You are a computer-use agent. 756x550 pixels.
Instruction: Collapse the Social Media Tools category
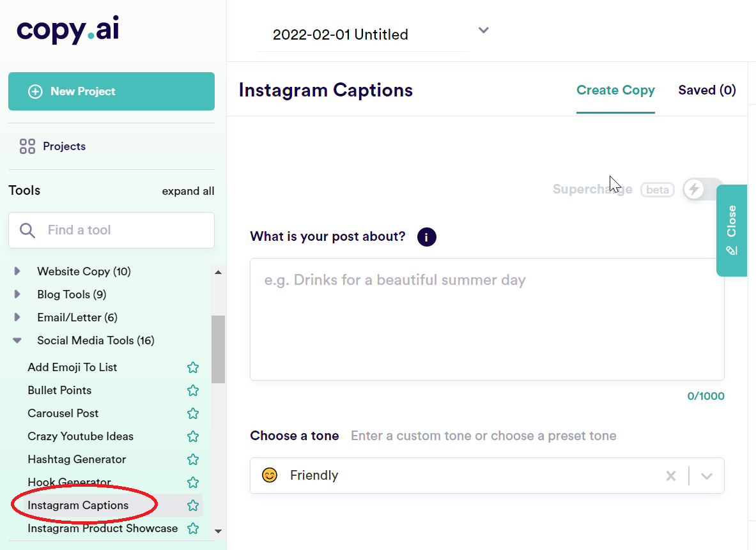(x=18, y=340)
